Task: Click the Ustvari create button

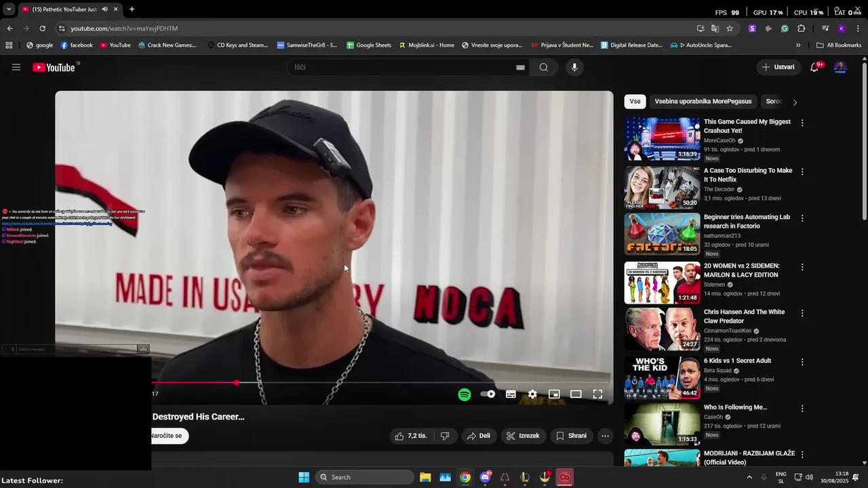Action: coord(778,67)
